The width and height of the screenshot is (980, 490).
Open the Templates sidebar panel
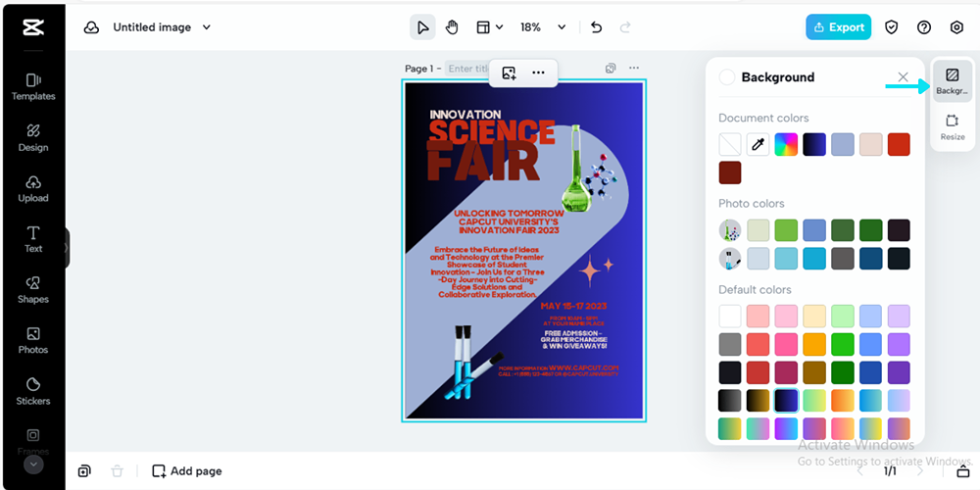click(33, 87)
